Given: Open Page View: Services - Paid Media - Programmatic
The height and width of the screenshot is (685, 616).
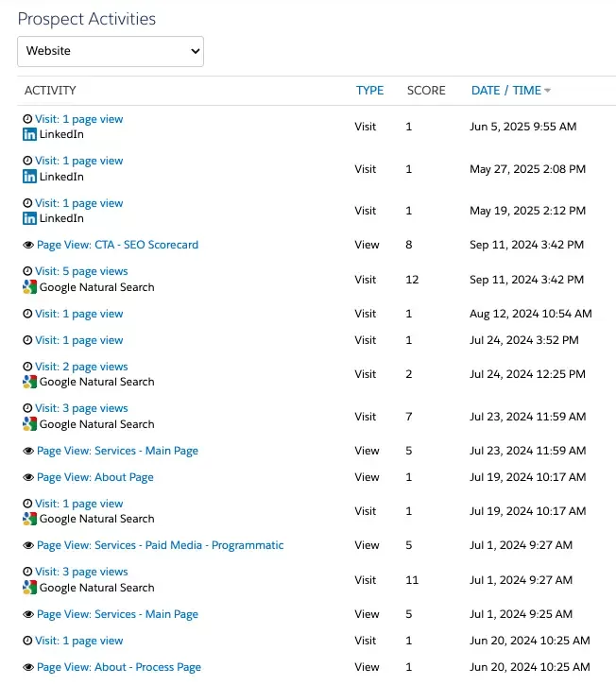Looking at the screenshot, I should [161, 545].
